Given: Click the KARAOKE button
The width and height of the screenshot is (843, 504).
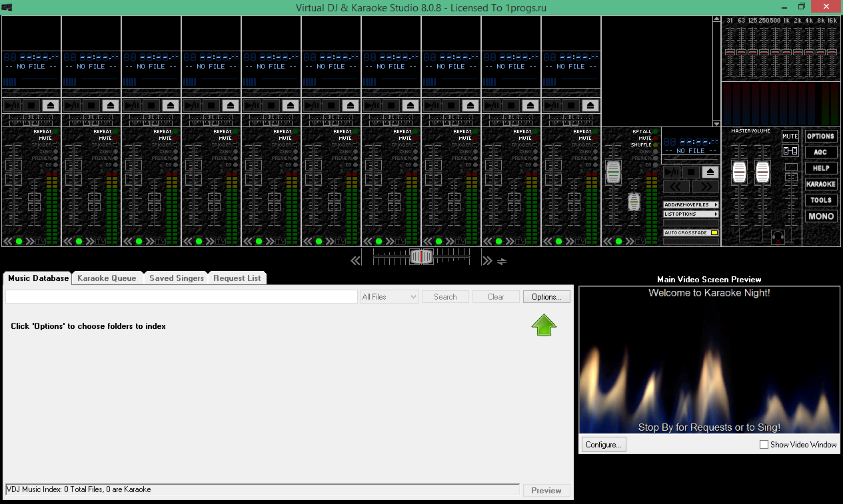Looking at the screenshot, I should [820, 184].
